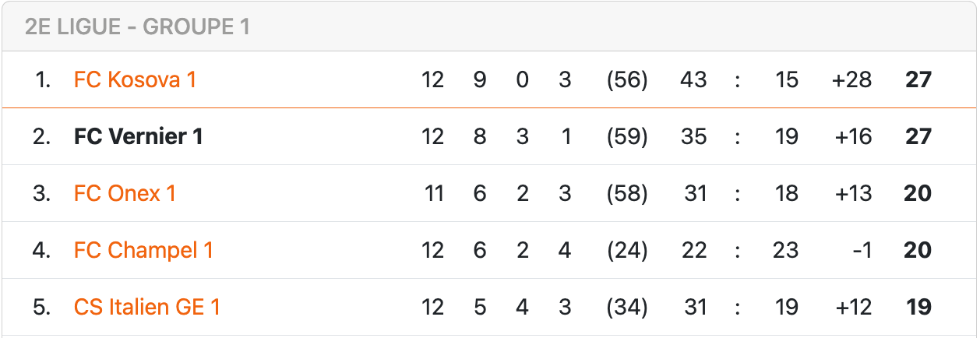Screen dimensions: 980x338
Task: Click the (24) value in the Champel row
Action: click(627, 250)
